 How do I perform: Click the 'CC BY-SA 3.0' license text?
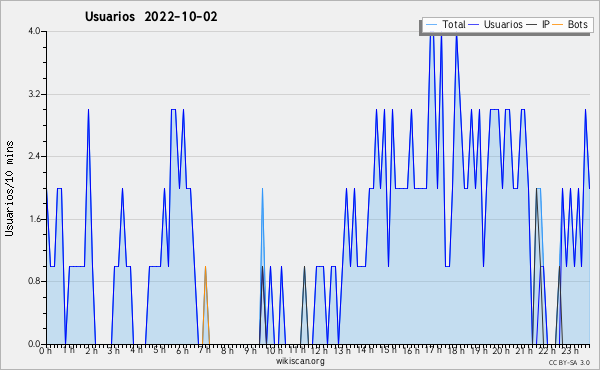click(569, 362)
